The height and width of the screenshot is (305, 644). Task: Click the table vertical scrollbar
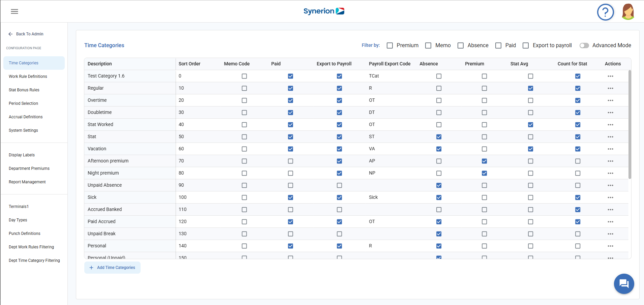(630, 124)
